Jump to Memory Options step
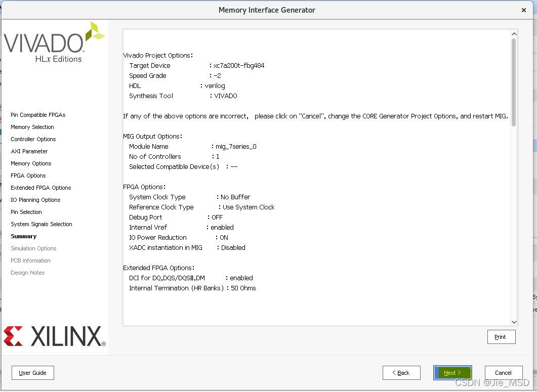 pyautogui.click(x=31, y=163)
